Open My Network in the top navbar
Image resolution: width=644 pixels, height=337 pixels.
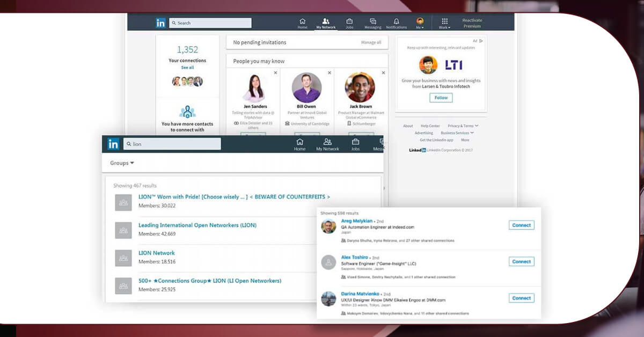(326, 23)
